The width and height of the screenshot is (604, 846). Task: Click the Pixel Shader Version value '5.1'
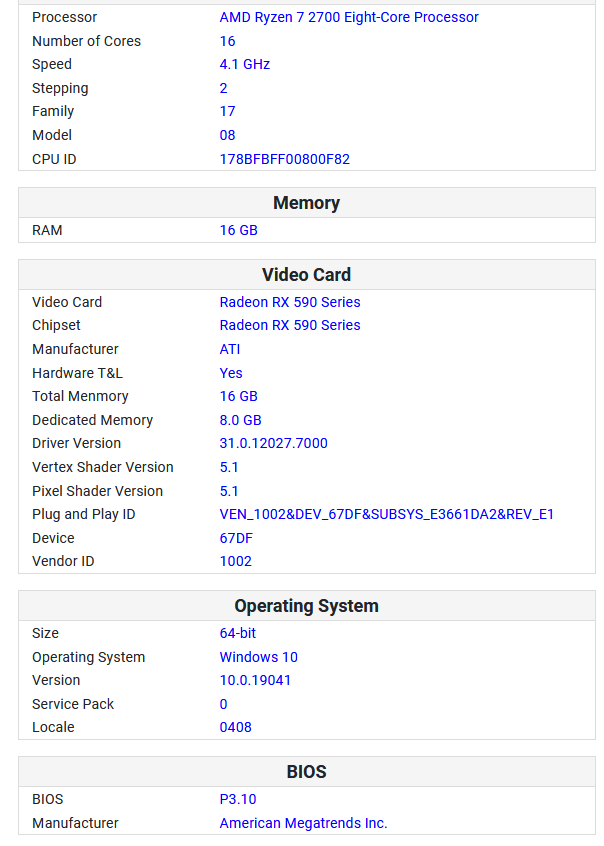[x=229, y=491]
